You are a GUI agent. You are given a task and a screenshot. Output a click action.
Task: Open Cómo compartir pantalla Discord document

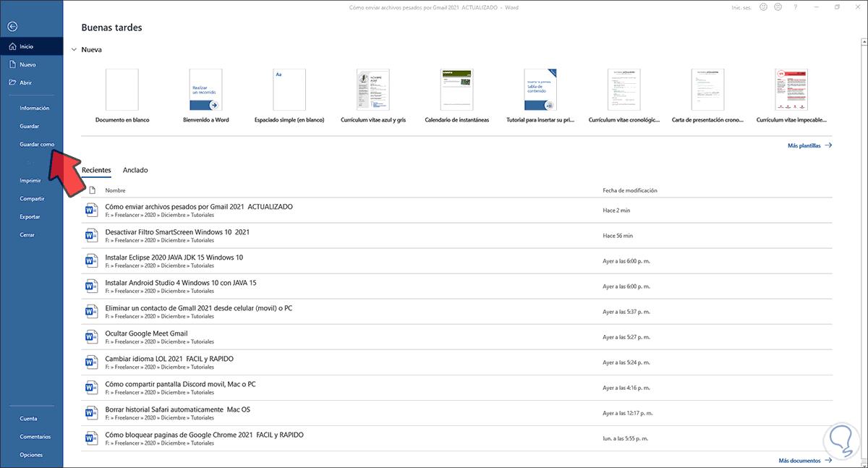pos(457,388)
